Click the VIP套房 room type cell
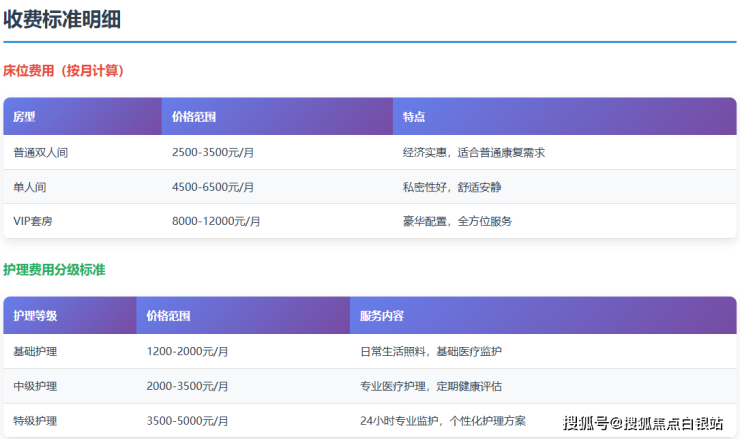Screen dimensions: 740x439 tap(33, 221)
